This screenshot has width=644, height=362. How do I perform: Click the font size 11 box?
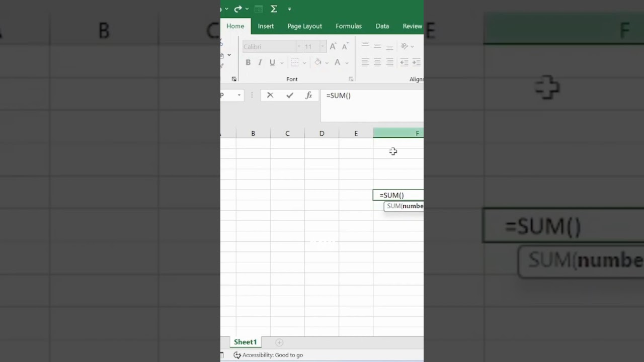[311, 47]
